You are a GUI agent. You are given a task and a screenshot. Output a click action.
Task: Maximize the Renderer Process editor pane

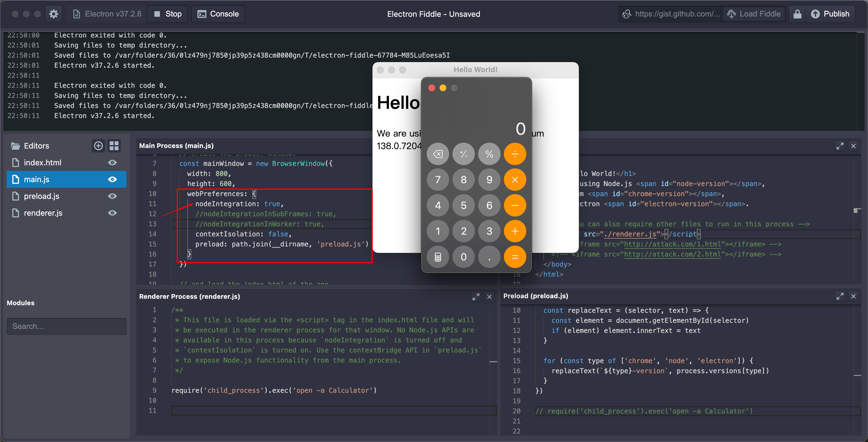(476, 297)
